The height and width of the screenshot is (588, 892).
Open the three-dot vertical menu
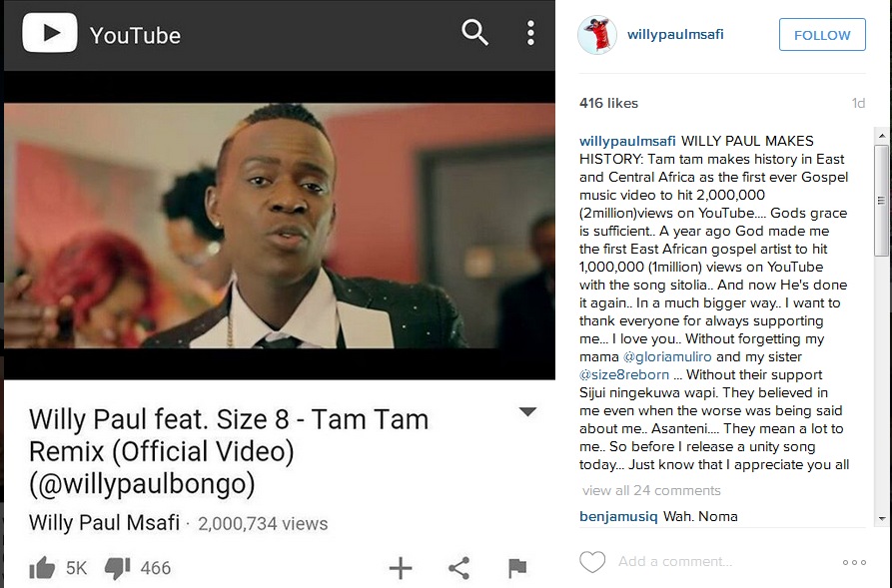[x=530, y=33]
